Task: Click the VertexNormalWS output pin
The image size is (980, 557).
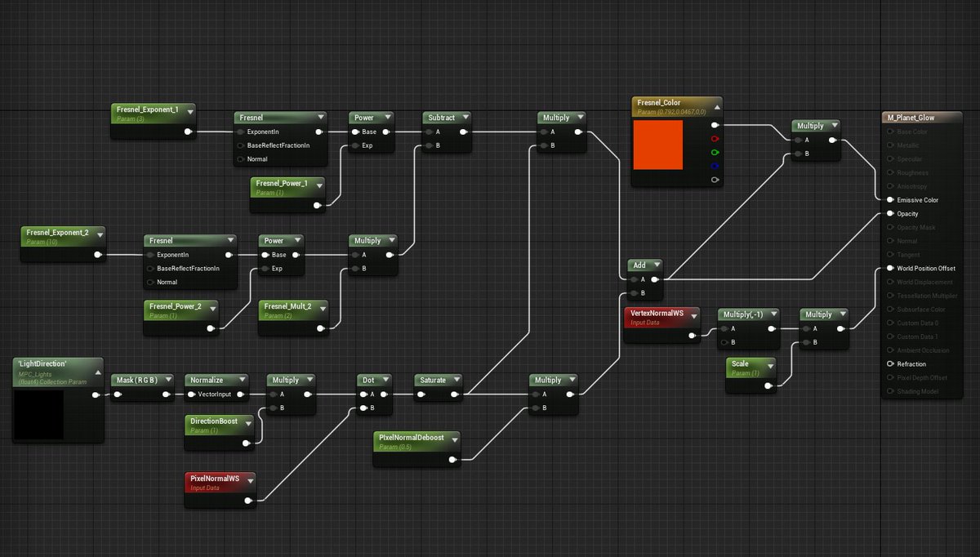Action: tap(693, 335)
